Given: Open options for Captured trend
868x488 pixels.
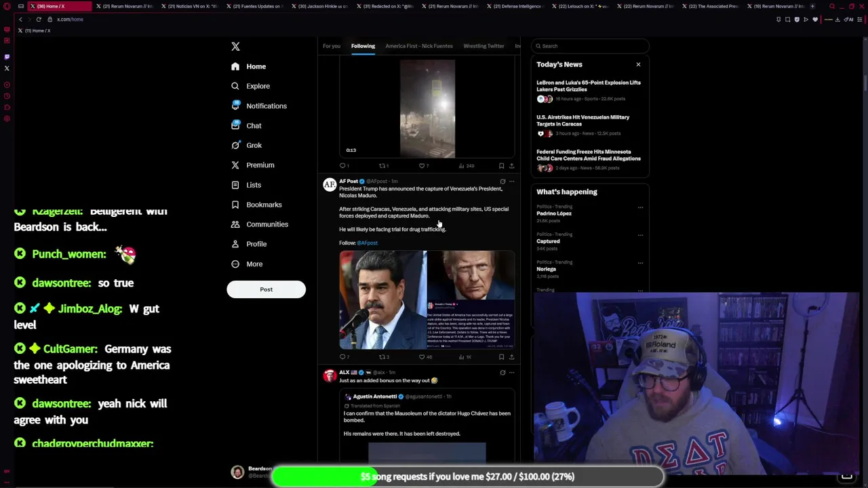Looking at the screenshot, I should click(640, 235).
